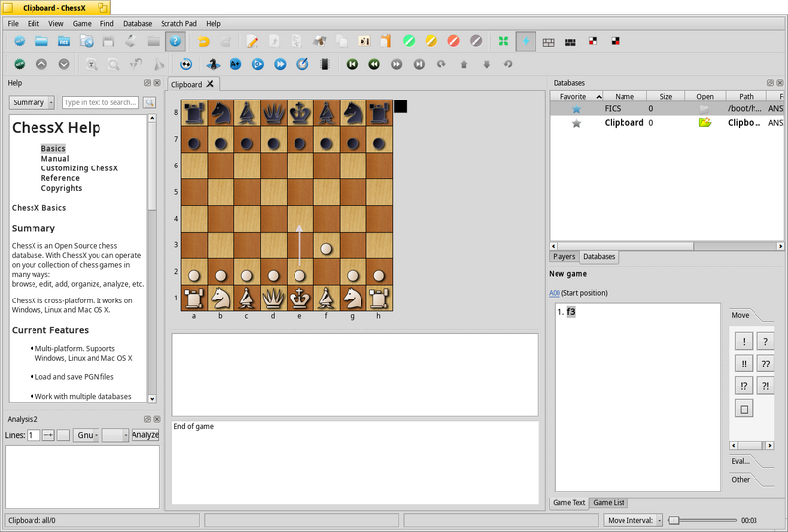Select the red pen annotation icon
This screenshot has height=532, width=788.
tap(453, 41)
